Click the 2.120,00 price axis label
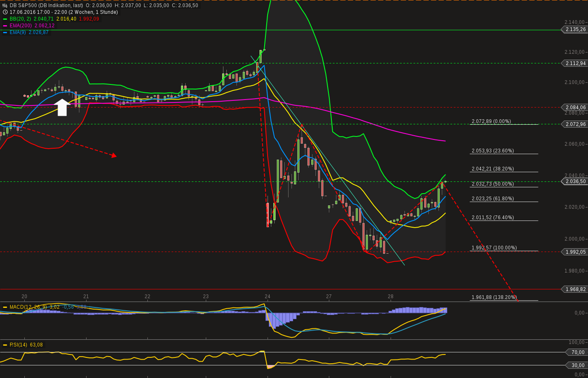This screenshot has height=378, width=588. [575, 52]
